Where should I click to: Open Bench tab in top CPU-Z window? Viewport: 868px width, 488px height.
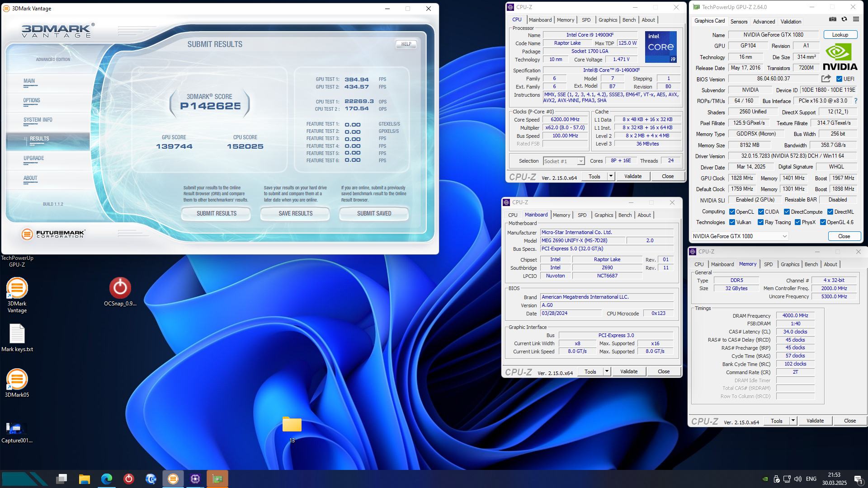point(629,20)
